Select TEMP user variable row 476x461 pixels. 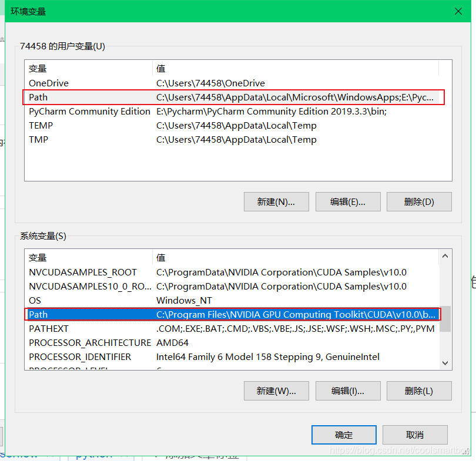232,125
